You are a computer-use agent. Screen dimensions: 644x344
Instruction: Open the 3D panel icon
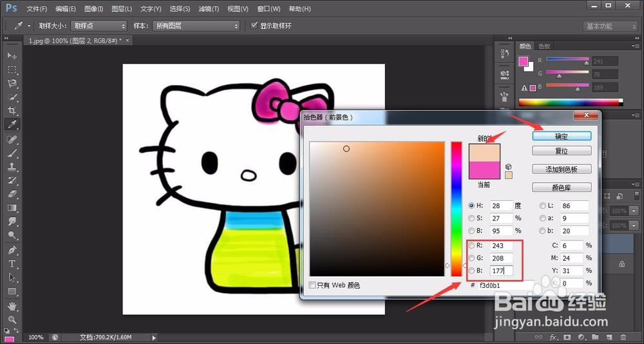click(x=505, y=74)
